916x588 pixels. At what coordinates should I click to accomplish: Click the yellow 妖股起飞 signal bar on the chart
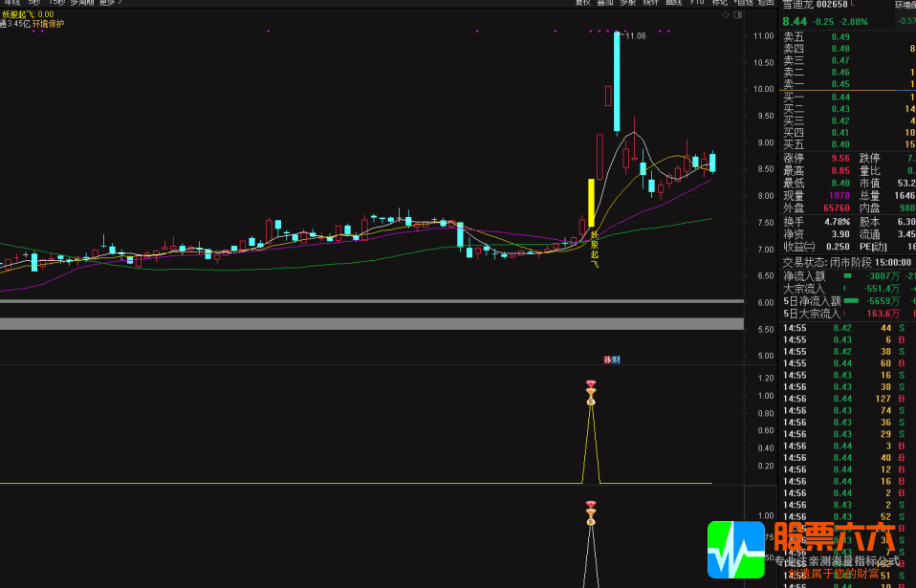click(592, 203)
